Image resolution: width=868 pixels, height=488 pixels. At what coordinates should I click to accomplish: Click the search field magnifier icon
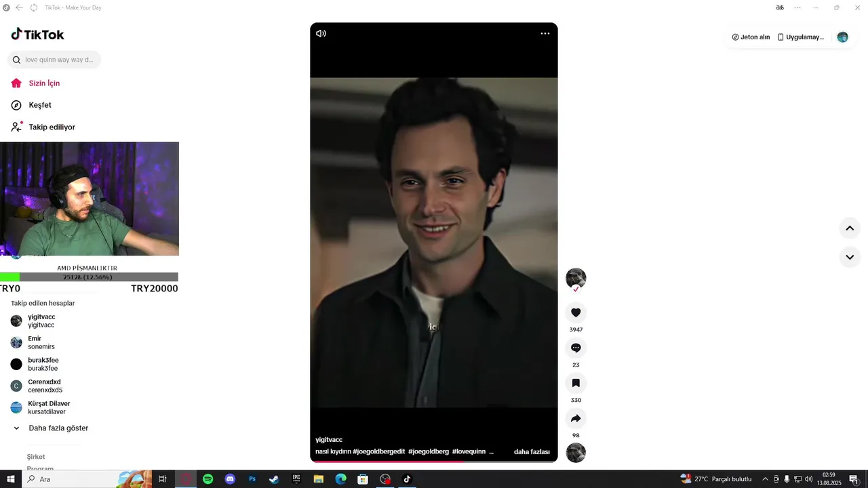[x=16, y=60]
